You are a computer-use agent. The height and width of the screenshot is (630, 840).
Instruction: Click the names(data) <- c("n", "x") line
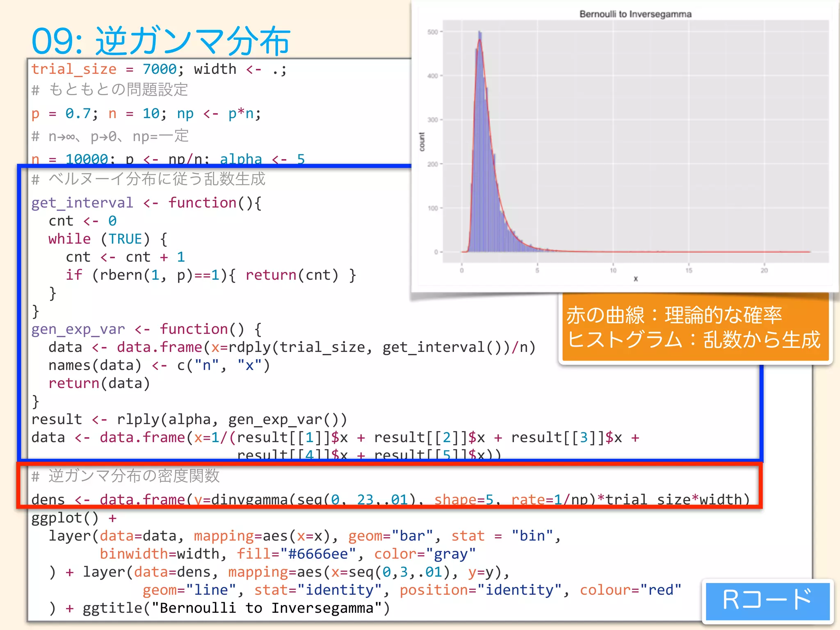coord(159,365)
